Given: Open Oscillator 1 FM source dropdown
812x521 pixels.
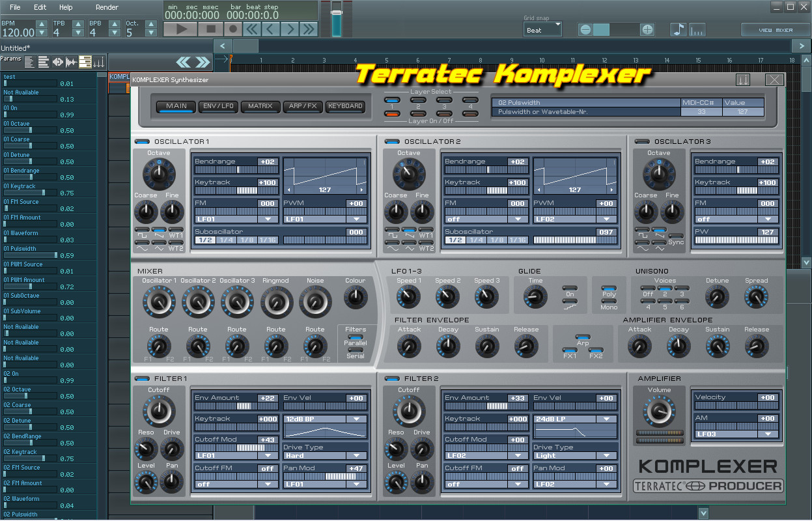Looking at the screenshot, I should (235, 219).
